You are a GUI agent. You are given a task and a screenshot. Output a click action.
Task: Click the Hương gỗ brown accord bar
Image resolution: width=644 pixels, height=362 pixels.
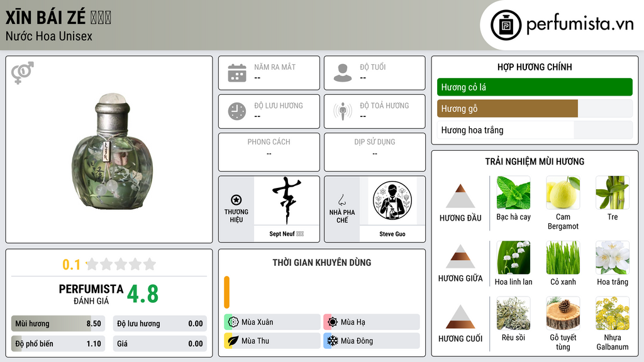508,109
